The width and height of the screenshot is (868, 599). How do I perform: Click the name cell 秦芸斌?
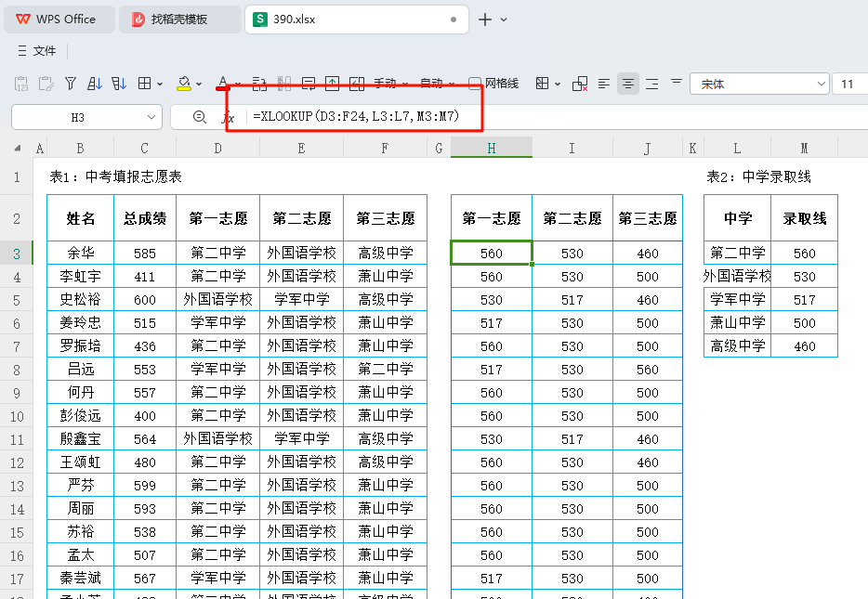(x=80, y=578)
